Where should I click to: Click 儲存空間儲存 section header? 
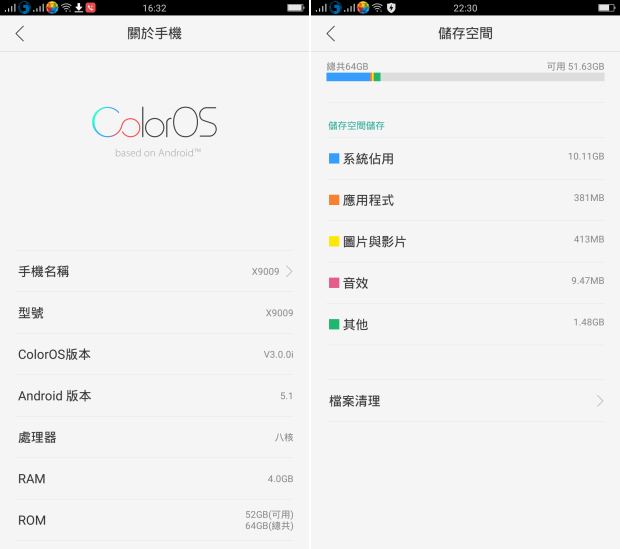(356, 126)
